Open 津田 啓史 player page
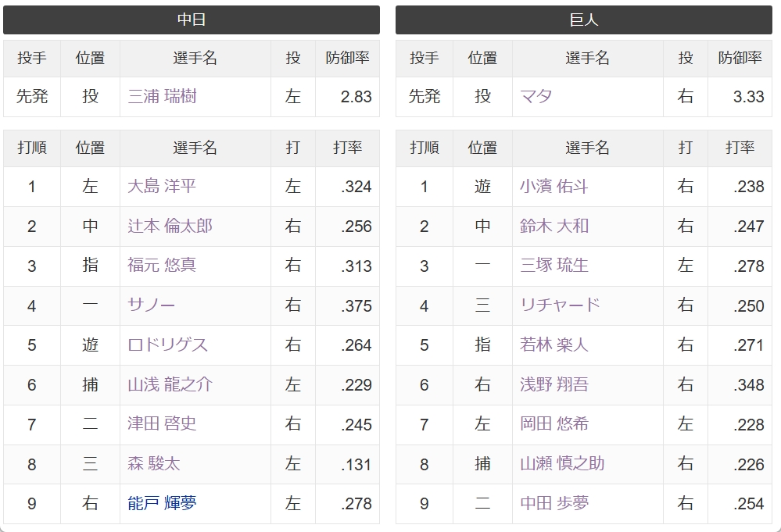 [x=162, y=424]
